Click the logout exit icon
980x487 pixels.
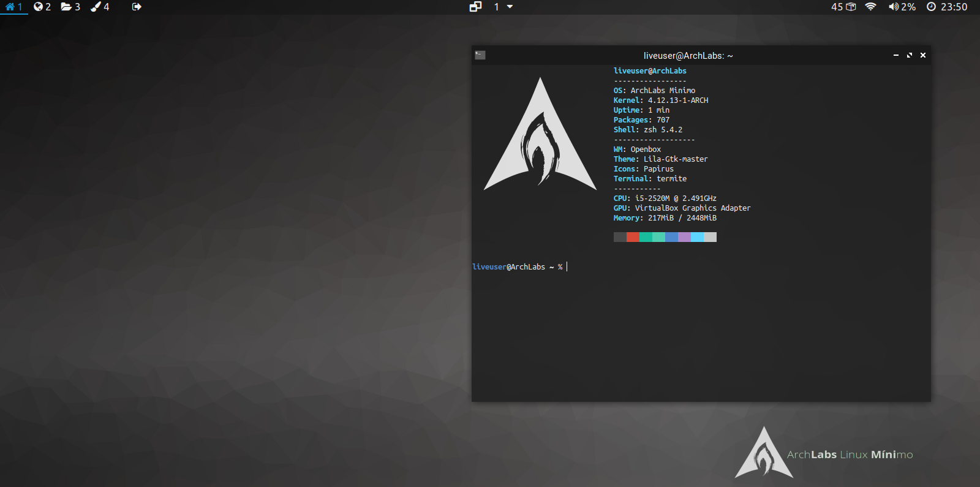(x=137, y=7)
